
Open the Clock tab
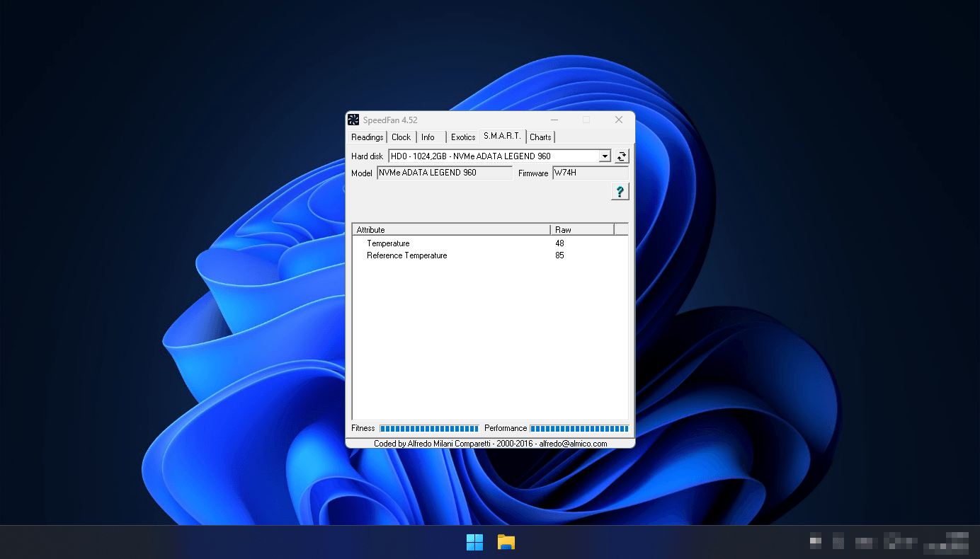tap(401, 137)
